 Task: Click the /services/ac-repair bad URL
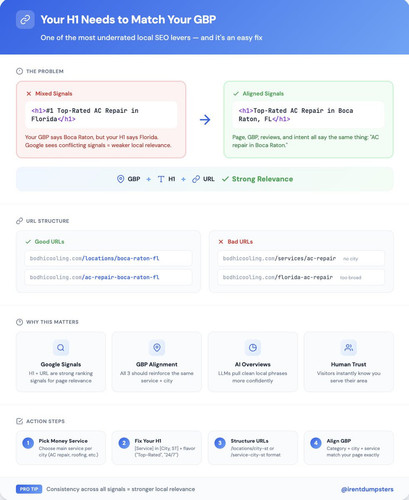pos(301,258)
